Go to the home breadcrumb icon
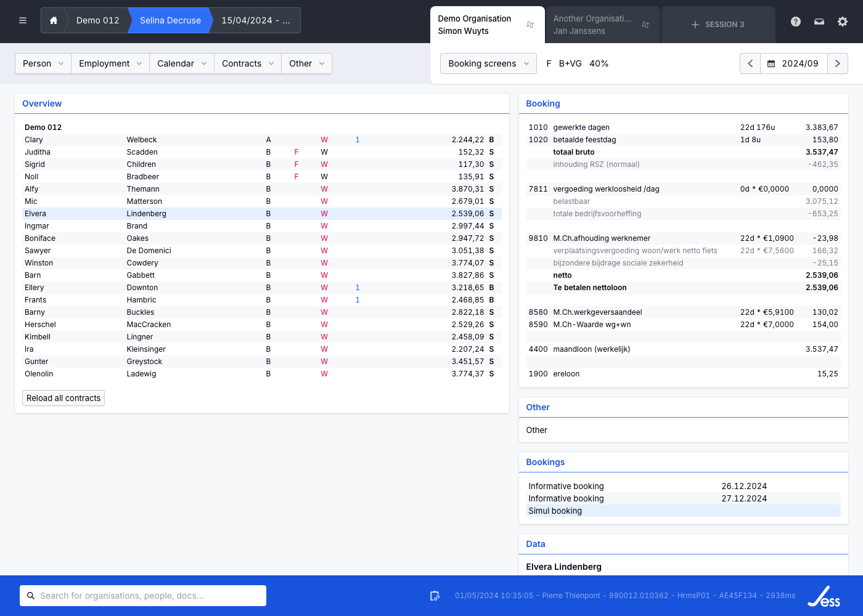Viewport: 863px width, 616px height. point(54,20)
